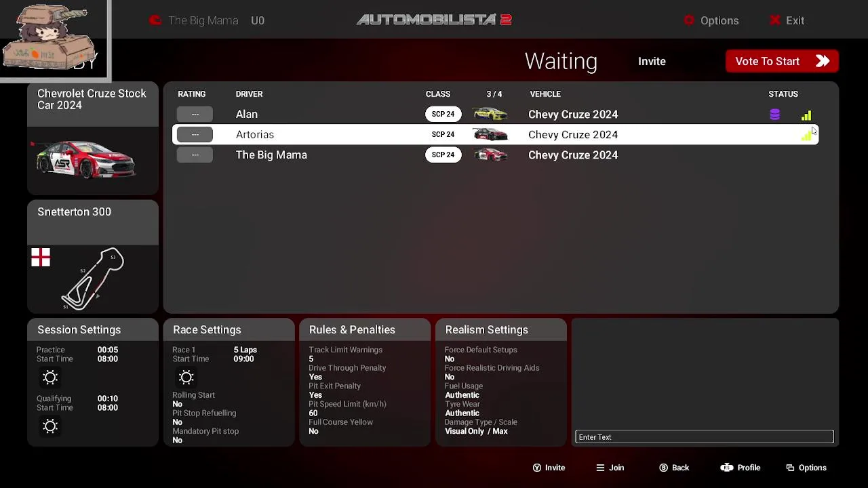Click Artorias's car livery icon
Screen dimensions: 868x488
coord(490,134)
